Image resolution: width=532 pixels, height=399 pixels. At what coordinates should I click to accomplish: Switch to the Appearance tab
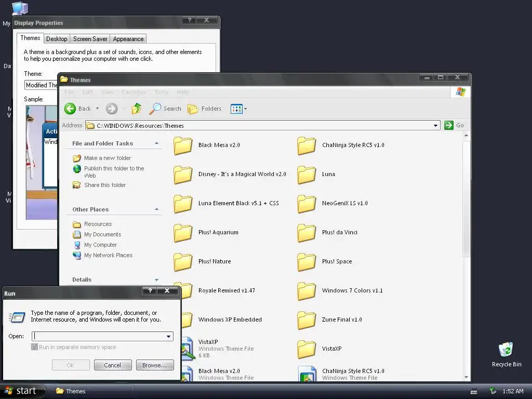(128, 39)
